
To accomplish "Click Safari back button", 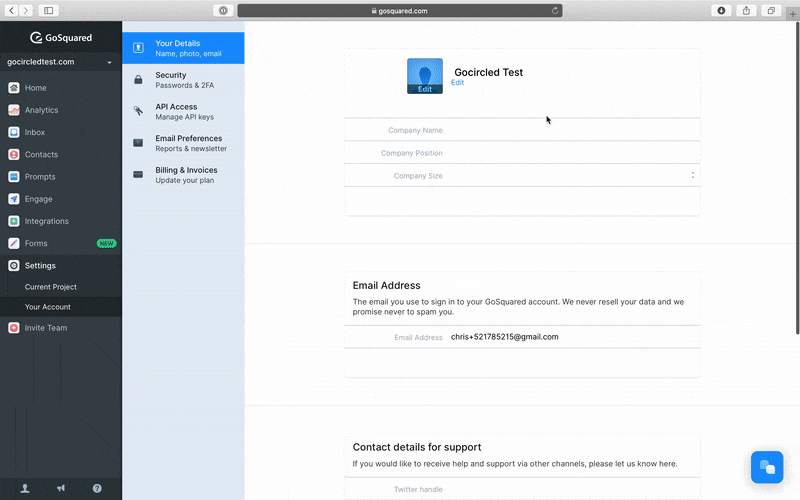I will point(12,10).
